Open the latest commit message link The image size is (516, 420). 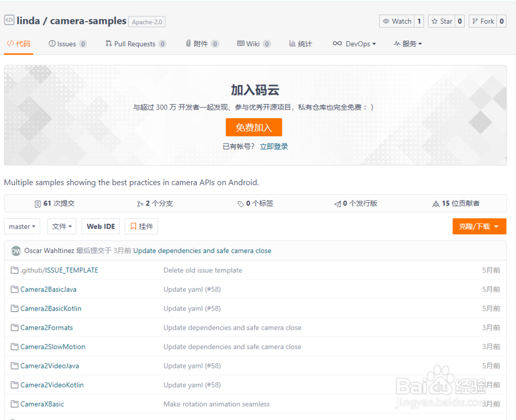(202, 251)
